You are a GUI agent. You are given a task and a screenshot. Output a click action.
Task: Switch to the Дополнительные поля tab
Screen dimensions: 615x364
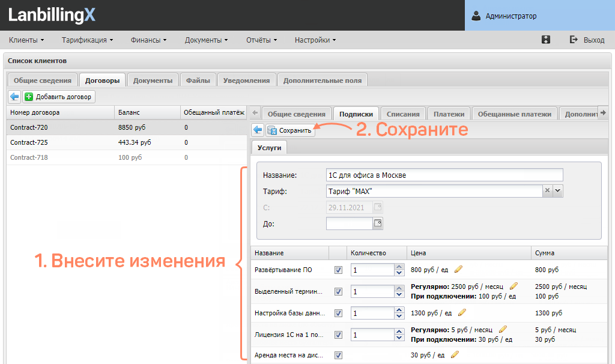coord(323,80)
